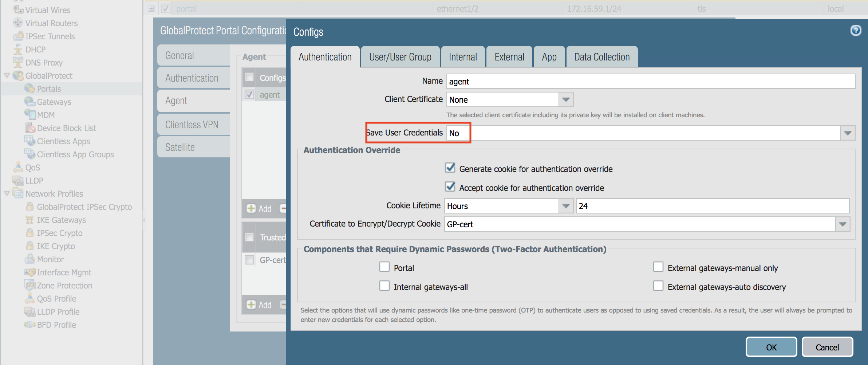Switch to the User/User Group tab
This screenshot has width=868, height=365.
coord(400,57)
